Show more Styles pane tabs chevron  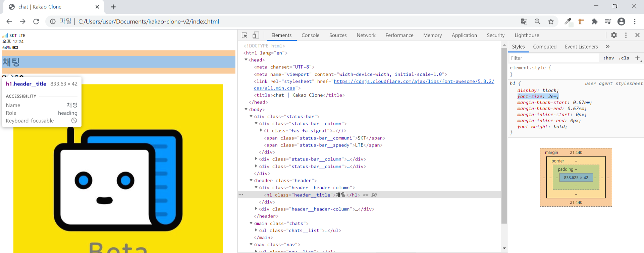pos(607,47)
